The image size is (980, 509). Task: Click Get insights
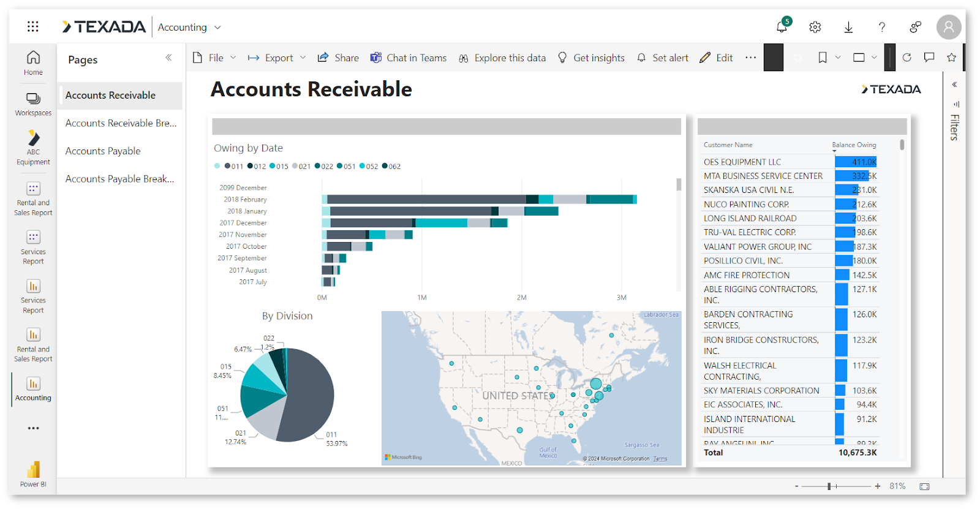(x=591, y=58)
